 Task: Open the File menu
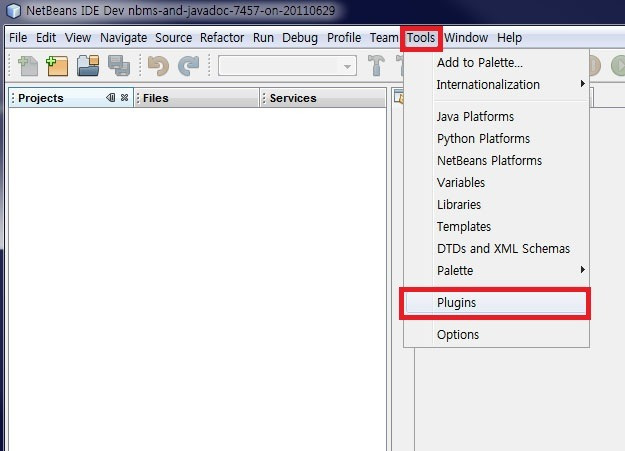[18, 38]
